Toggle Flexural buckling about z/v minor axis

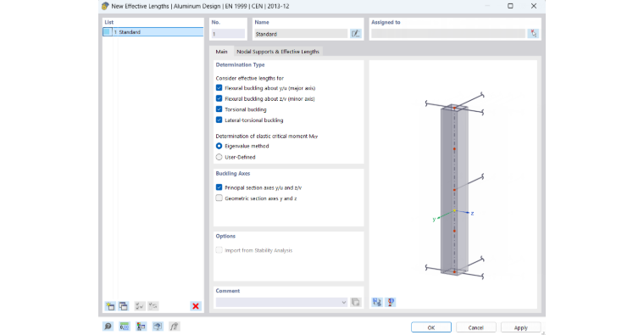tap(219, 98)
